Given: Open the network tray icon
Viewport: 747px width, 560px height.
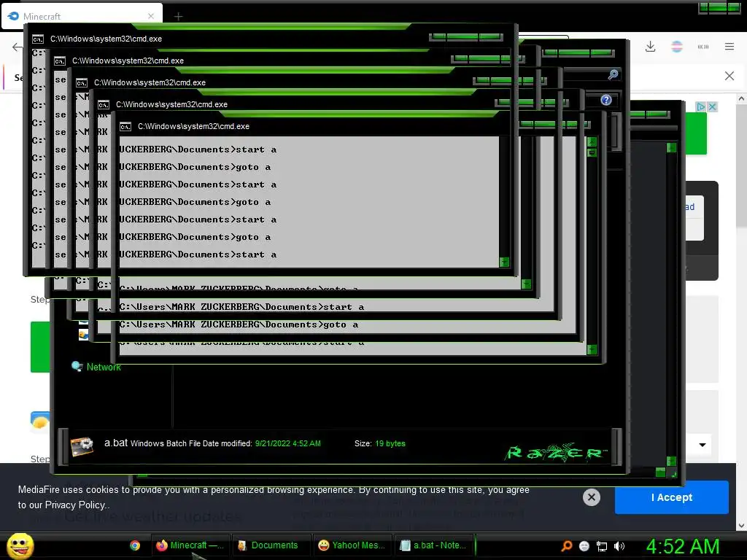Looking at the screenshot, I should pos(602,546).
